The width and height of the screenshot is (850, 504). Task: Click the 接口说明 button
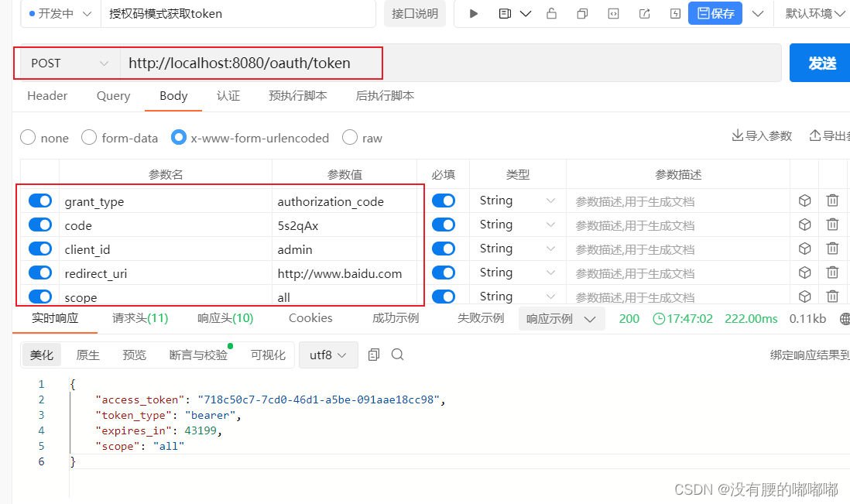pyautogui.click(x=415, y=14)
